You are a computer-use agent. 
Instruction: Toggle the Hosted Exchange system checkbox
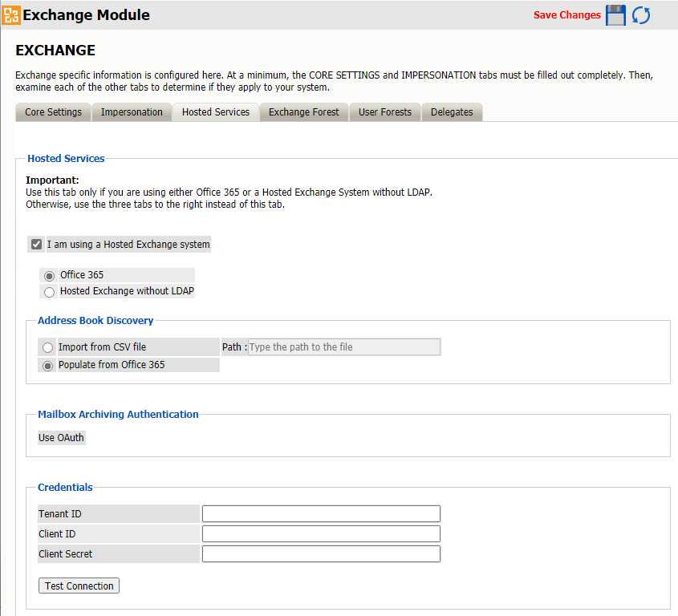tap(36, 245)
